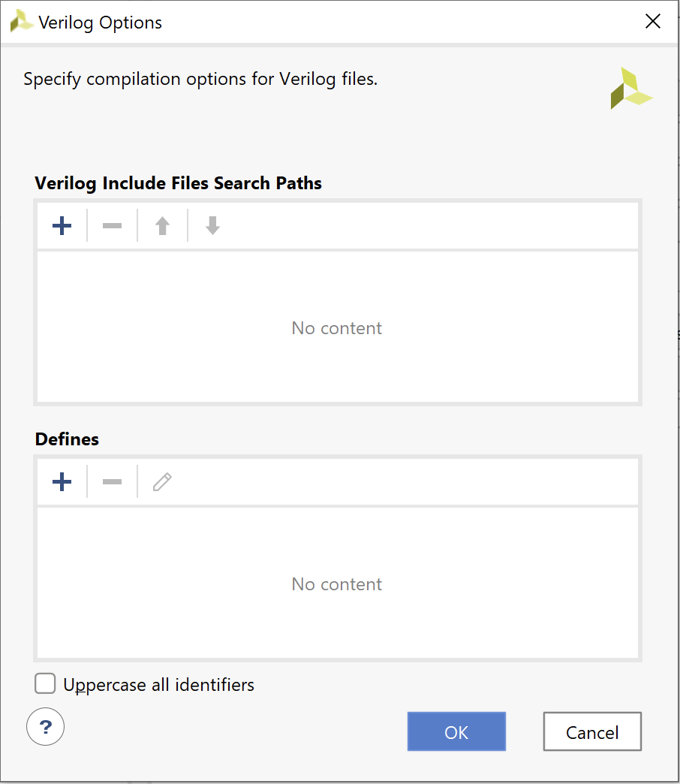The image size is (680, 784).
Task: Click the "Verilog Include Files Search Paths" heading
Action: point(179,183)
